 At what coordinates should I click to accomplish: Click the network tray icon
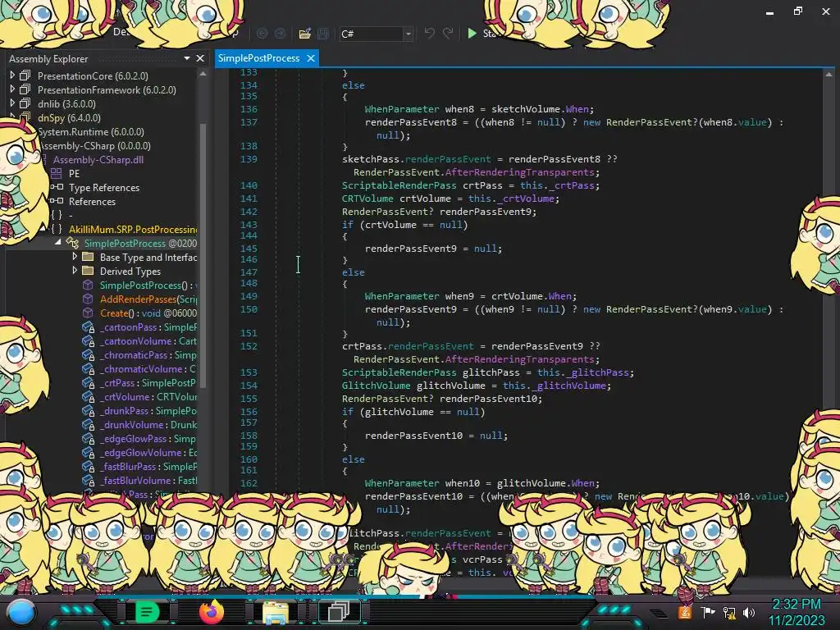(x=729, y=612)
